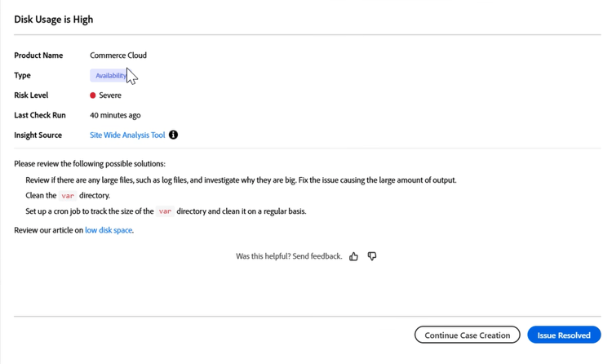Viewport: 612px width, 364px height.
Task: Click the Disk Usage is High heading
Action: click(x=54, y=19)
